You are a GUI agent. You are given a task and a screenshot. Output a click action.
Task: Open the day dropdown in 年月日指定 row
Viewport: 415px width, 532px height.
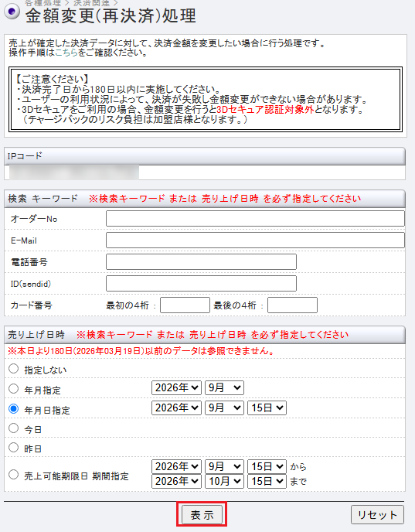click(267, 408)
